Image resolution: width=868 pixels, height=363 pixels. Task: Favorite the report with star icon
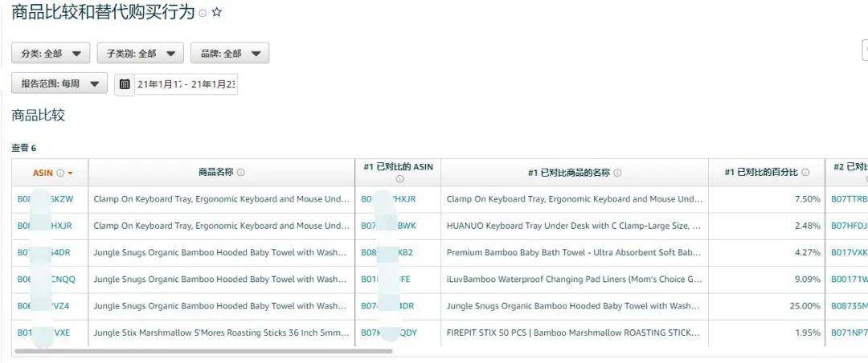click(x=216, y=11)
